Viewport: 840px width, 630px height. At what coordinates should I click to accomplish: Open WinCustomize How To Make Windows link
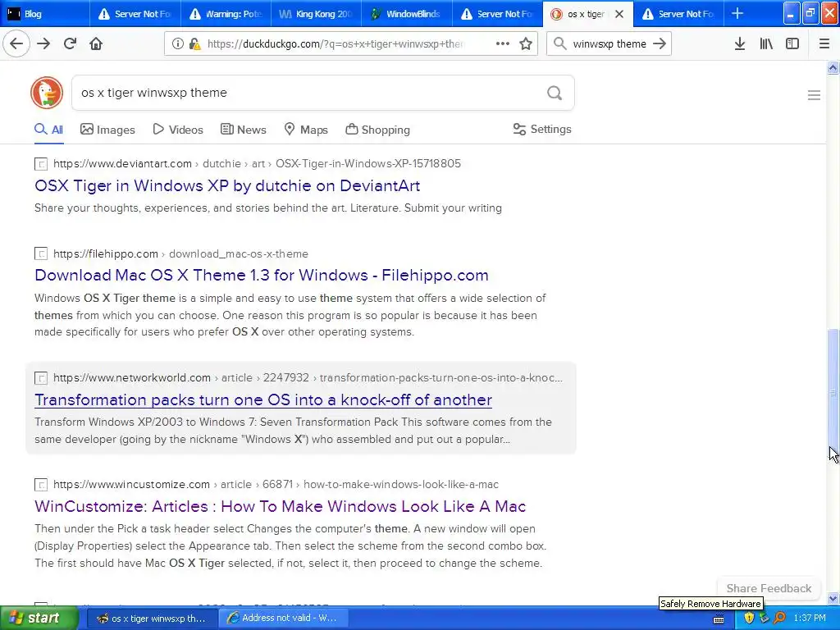(281, 506)
